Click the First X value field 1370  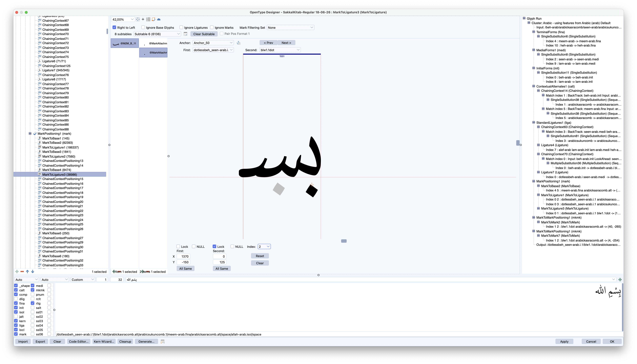pyautogui.click(x=183, y=256)
